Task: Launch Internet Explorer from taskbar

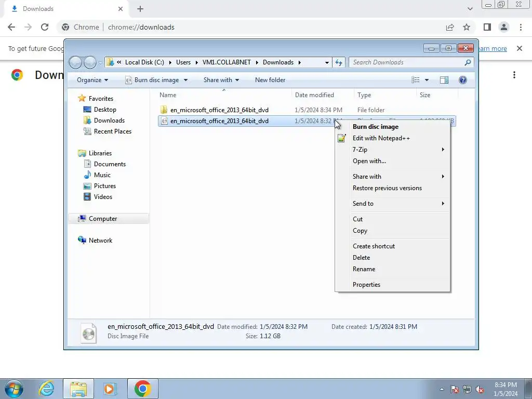Action: (46, 389)
